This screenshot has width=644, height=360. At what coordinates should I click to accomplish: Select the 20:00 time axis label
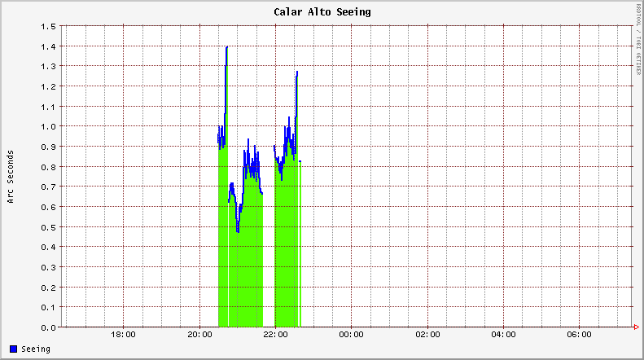(x=199, y=335)
